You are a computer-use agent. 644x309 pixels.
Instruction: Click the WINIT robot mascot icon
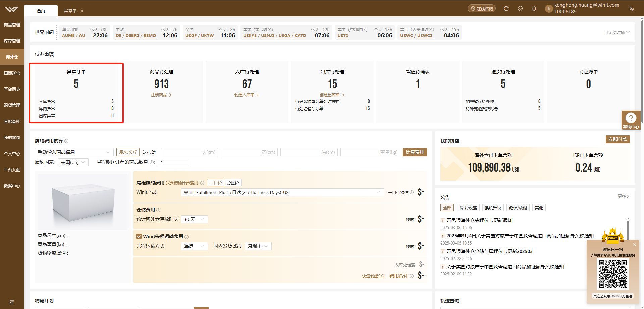tap(613, 235)
